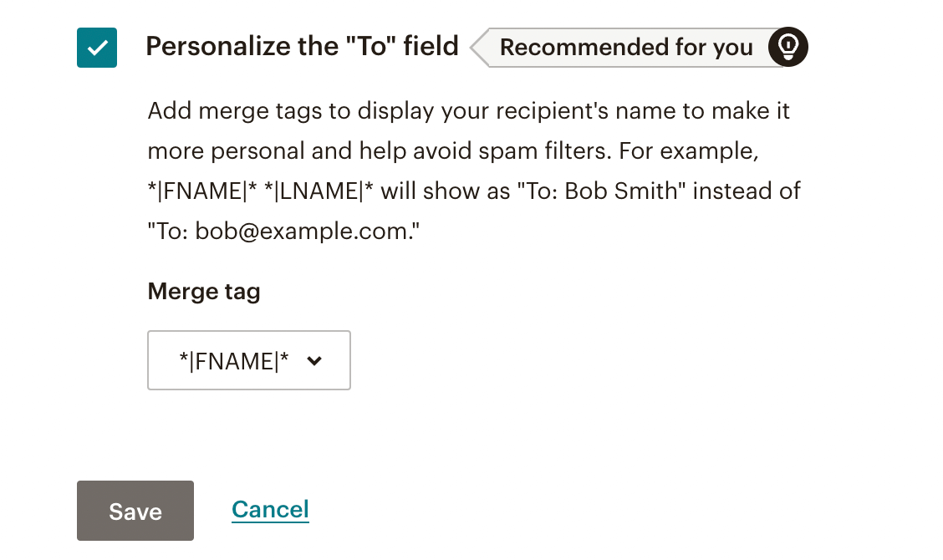This screenshot has width=943, height=560.
Task: Click the lightbulb recommendation icon
Action: tap(788, 47)
